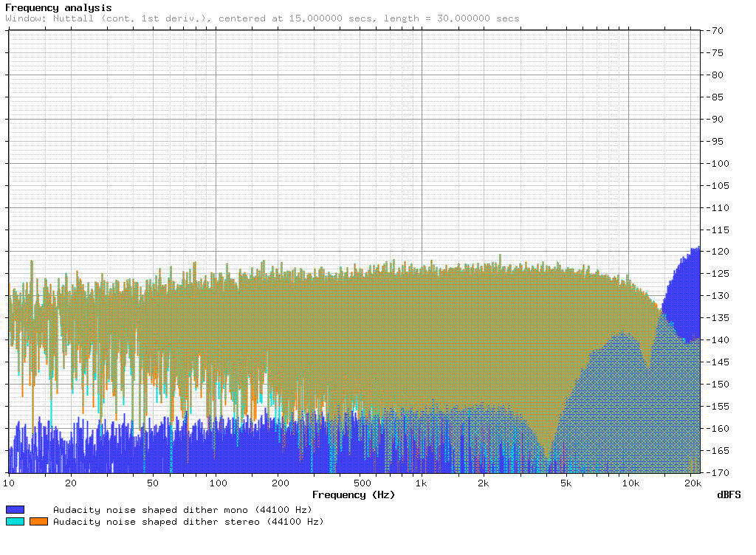Click the 10 Hz frequency tick label
The width and height of the screenshot is (756, 555).
tap(8, 483)
